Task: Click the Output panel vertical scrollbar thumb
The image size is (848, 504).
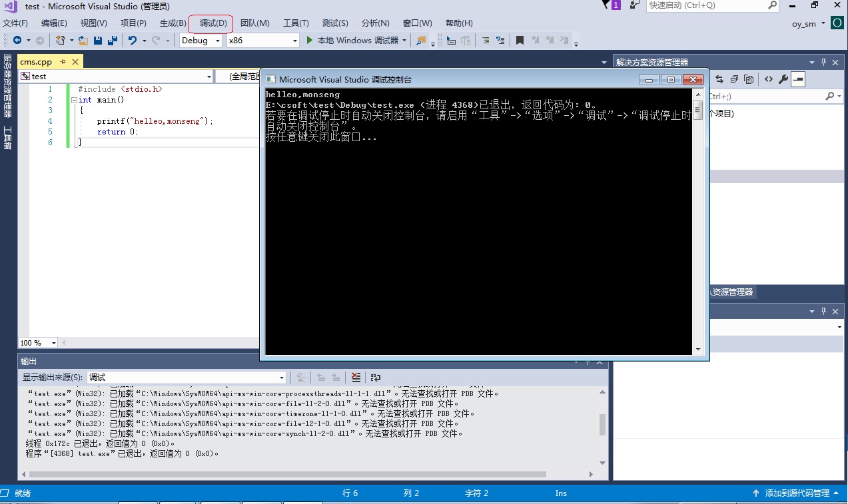Action: point(603,424)
